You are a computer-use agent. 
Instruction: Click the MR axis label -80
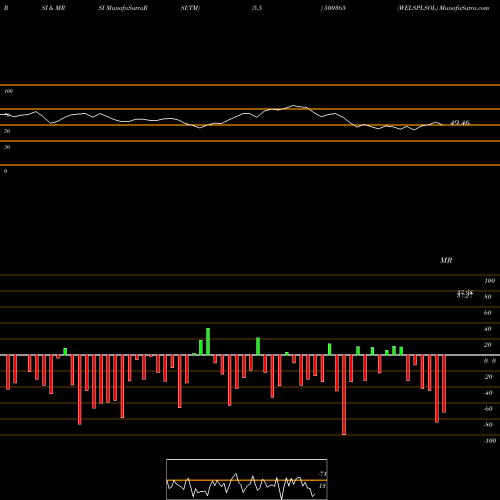coord(488,425)
